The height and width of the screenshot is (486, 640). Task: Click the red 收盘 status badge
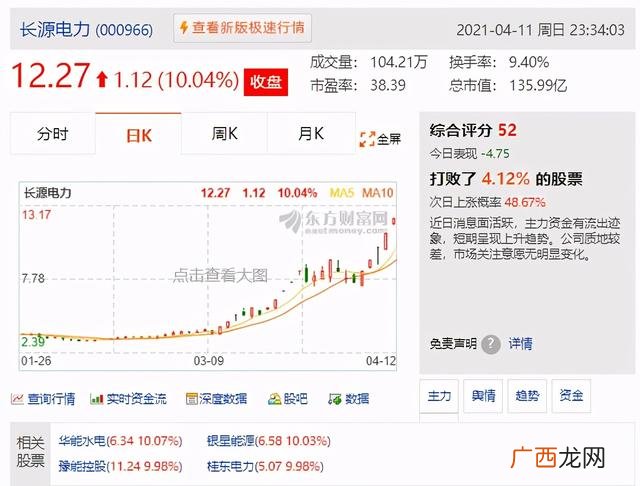[x=266, y=82]
